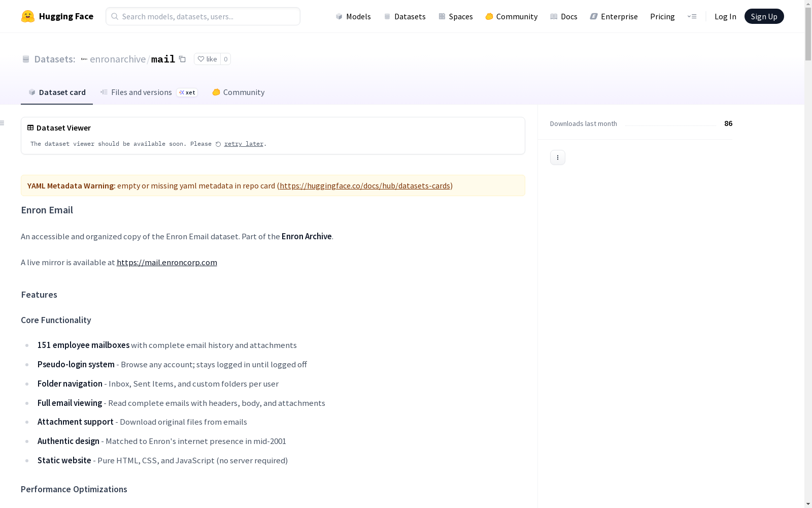The height and width of the screenshot is (508, 812).
Task: Click the 'Folder navigation' list item
Action: pos(158,384)
